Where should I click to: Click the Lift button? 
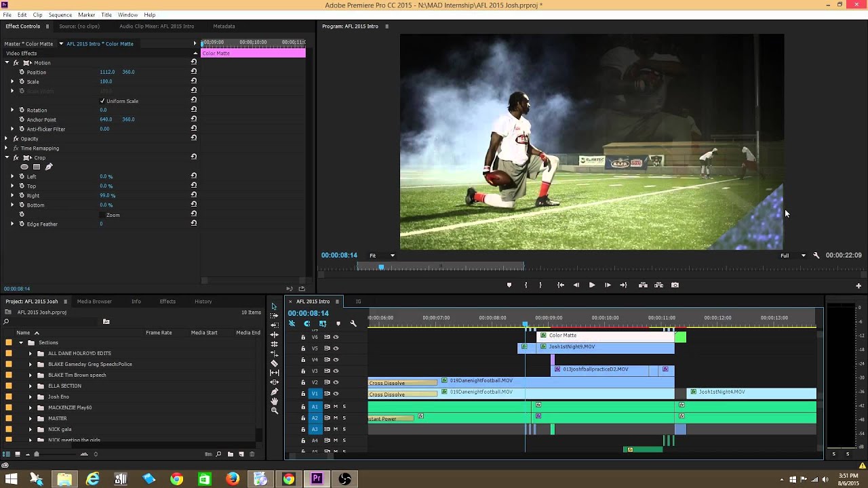(643, 285)
